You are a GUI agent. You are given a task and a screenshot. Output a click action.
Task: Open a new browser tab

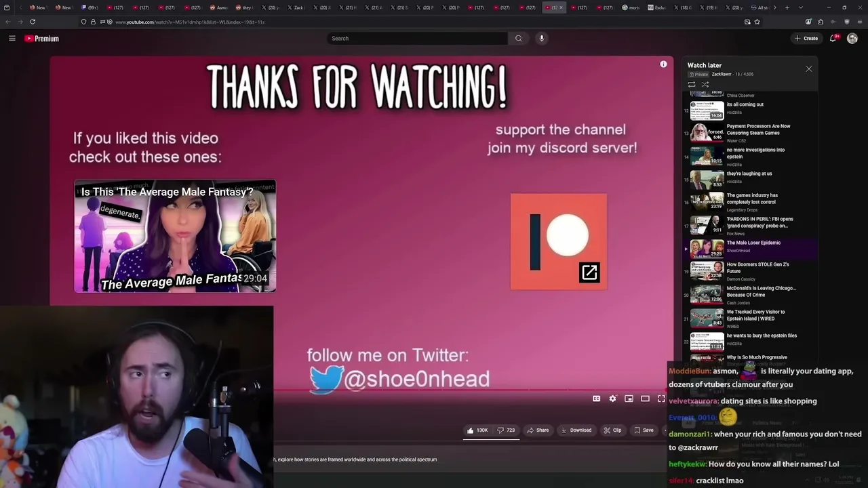787,7
